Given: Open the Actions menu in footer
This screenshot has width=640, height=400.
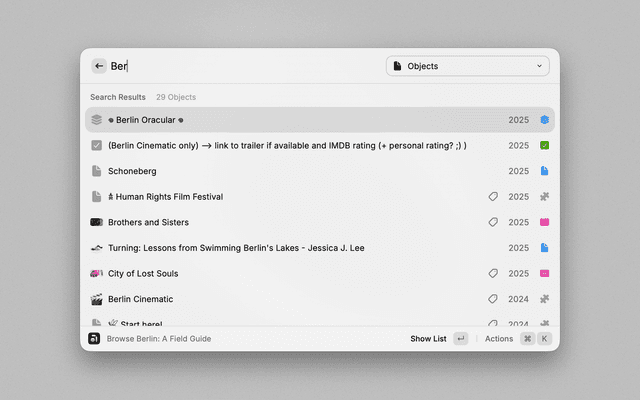Looking at the screenshot, I should [x=499, y=339].
